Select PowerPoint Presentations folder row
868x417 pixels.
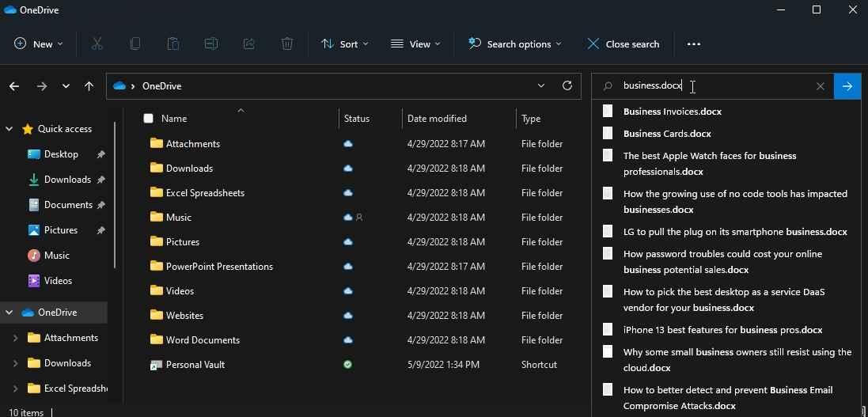pos(354,267)
